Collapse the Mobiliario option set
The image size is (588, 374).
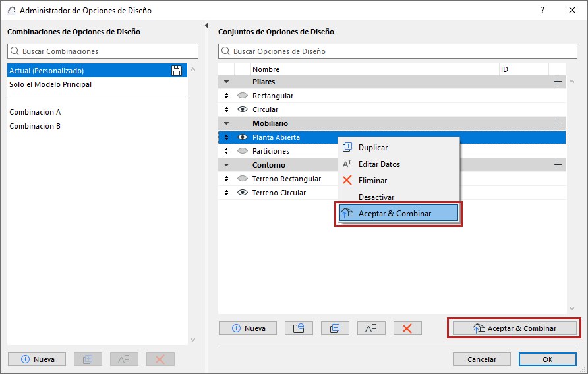(x=227, y=123)
